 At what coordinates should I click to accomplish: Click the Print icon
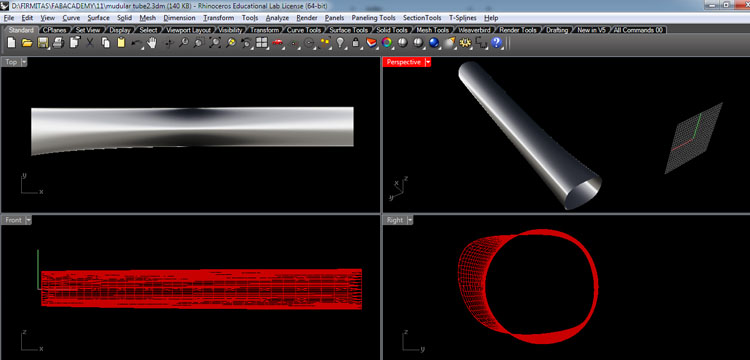point(58,43)
